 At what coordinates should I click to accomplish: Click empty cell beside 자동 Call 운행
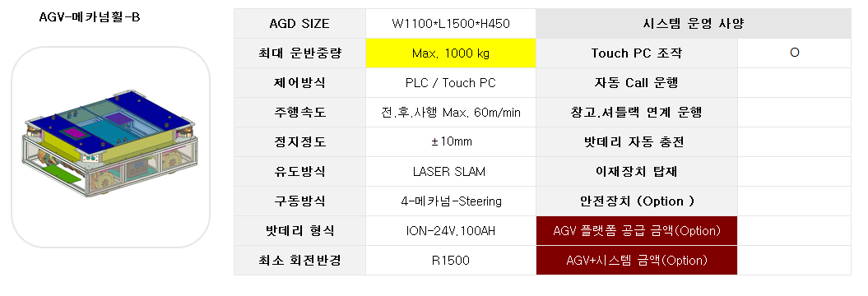click(795, 83)
